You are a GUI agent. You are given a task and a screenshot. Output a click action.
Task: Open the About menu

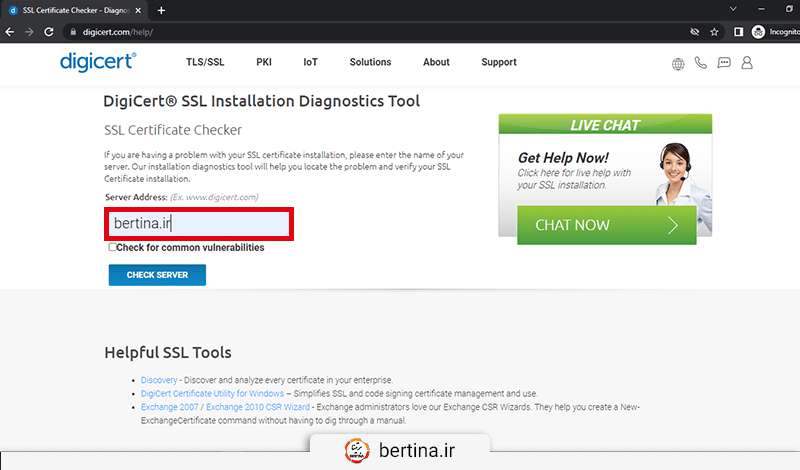(x=436, y=62)
